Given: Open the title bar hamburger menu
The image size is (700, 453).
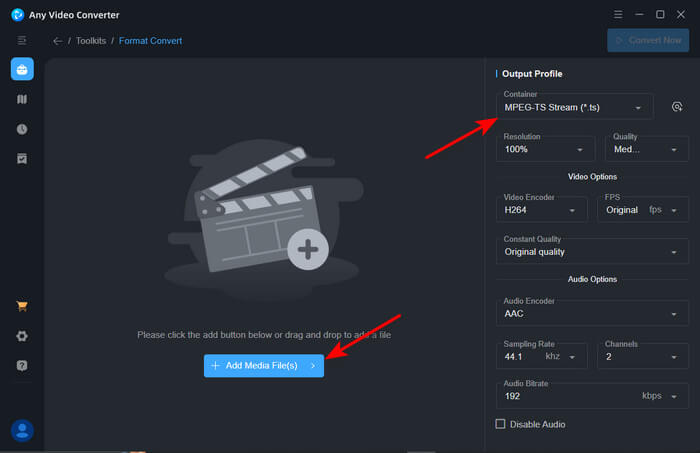Looking at the screenshot, I should (618, 15).
